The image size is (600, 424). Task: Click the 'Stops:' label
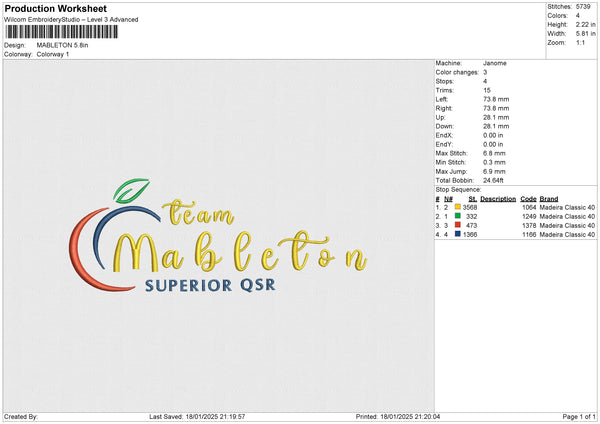(445, 81)
